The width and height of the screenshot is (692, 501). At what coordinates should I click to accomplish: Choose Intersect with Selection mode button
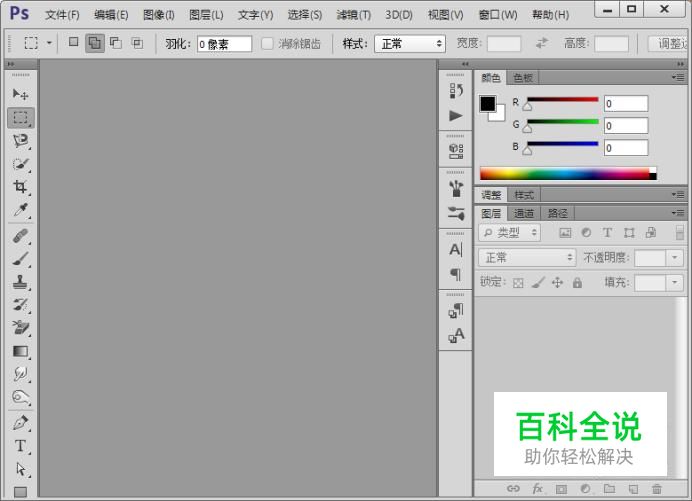tap(137, 43)
